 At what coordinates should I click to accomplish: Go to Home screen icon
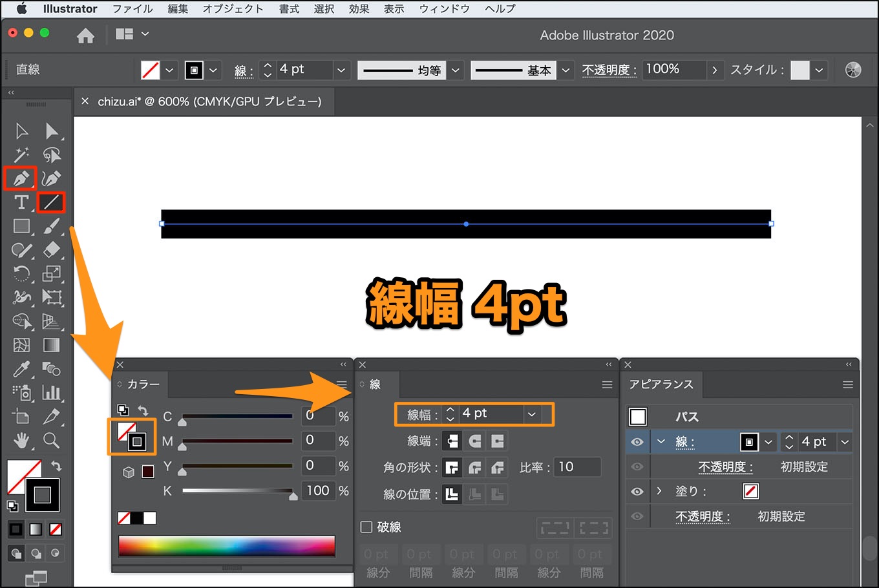(85, 36)
